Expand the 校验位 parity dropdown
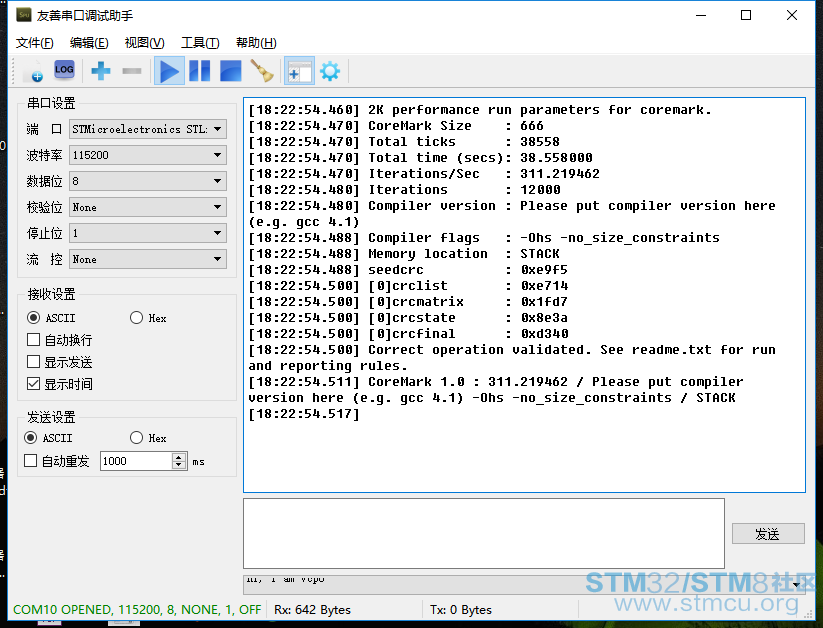The image size is (823, 628). (217, 207)
